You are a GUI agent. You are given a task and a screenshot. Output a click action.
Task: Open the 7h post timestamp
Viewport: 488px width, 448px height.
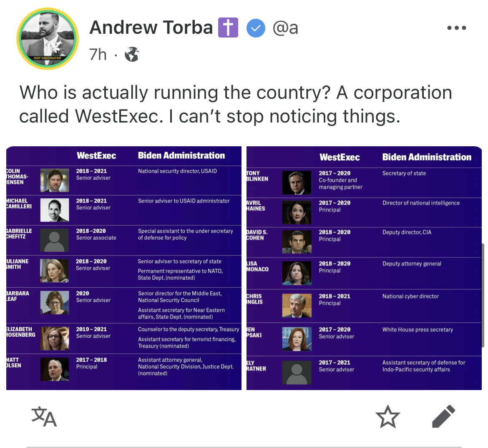(x=98, y=55)
